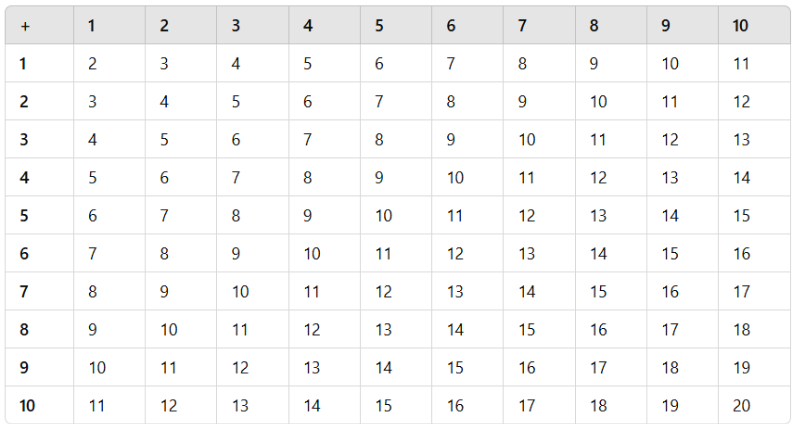795x427 pixels.
Task: Click row header 10
Action: pos(27,406)
